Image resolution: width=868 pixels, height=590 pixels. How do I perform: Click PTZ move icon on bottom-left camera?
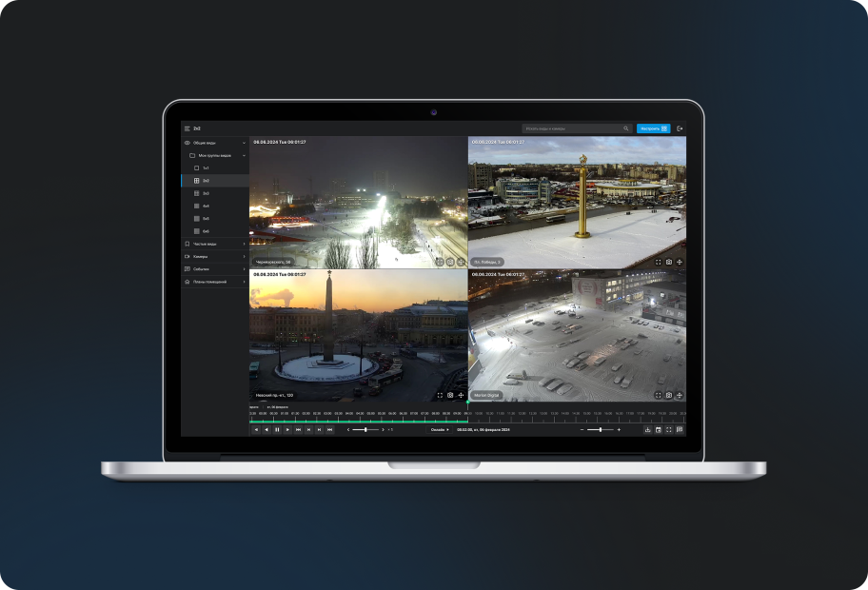click(461, 395)
